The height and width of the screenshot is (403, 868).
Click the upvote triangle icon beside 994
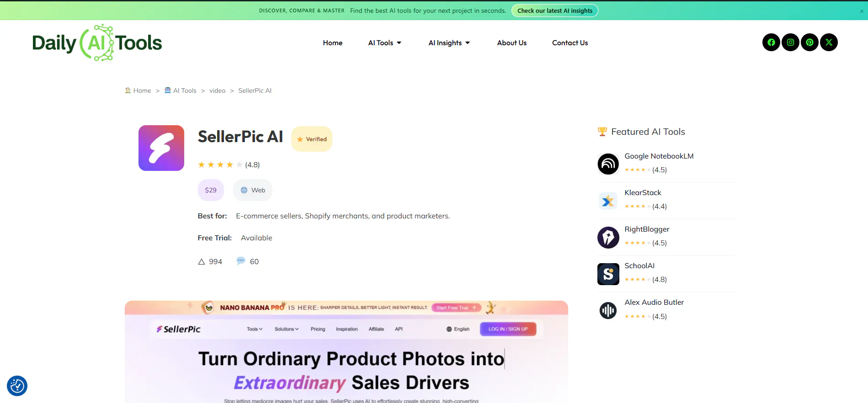pos(202,262)
